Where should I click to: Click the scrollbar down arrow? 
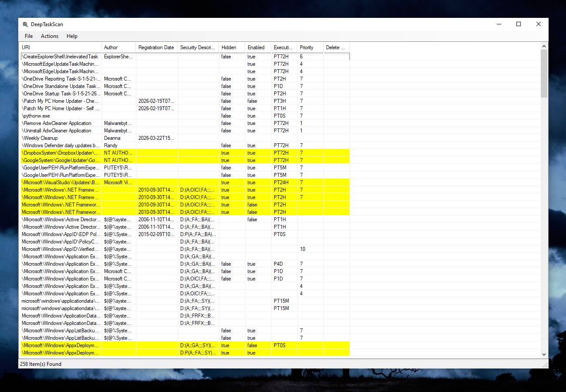click(x=544, y=355)
